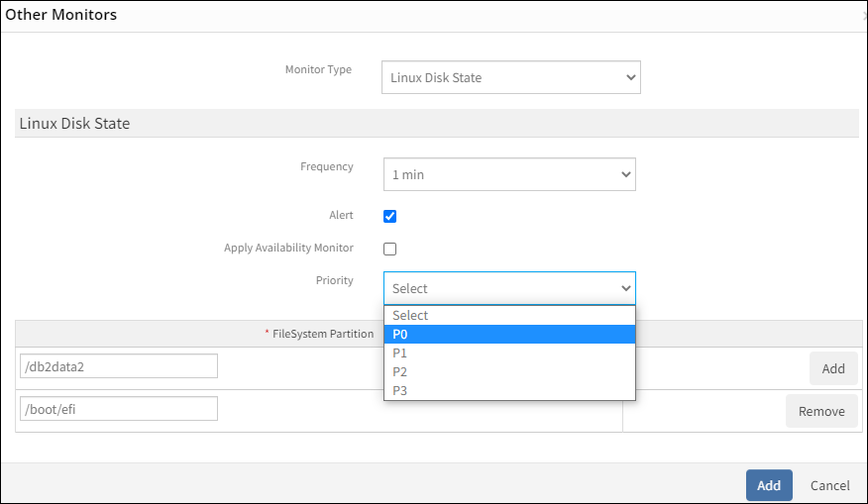
Task: Select priority P0 from the list
Action: [509, 334]
